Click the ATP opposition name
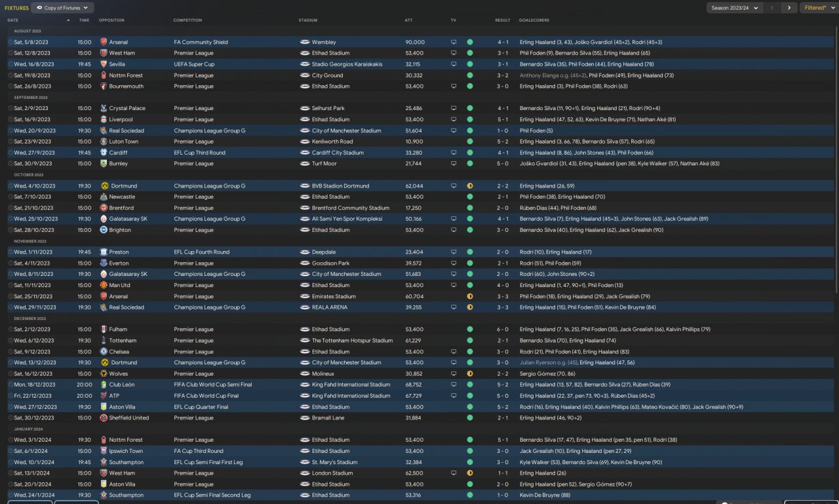 pos(114,396)
